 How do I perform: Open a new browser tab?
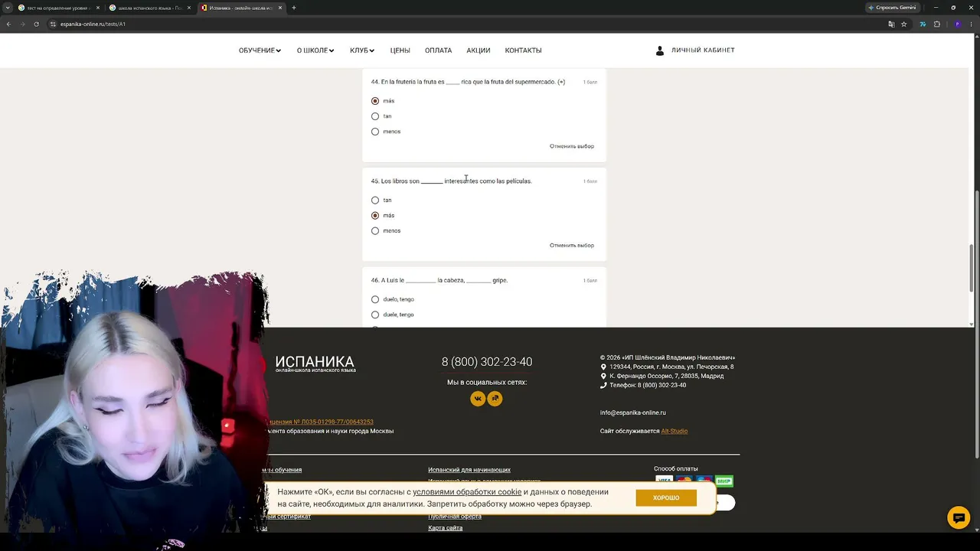[294, 8]
